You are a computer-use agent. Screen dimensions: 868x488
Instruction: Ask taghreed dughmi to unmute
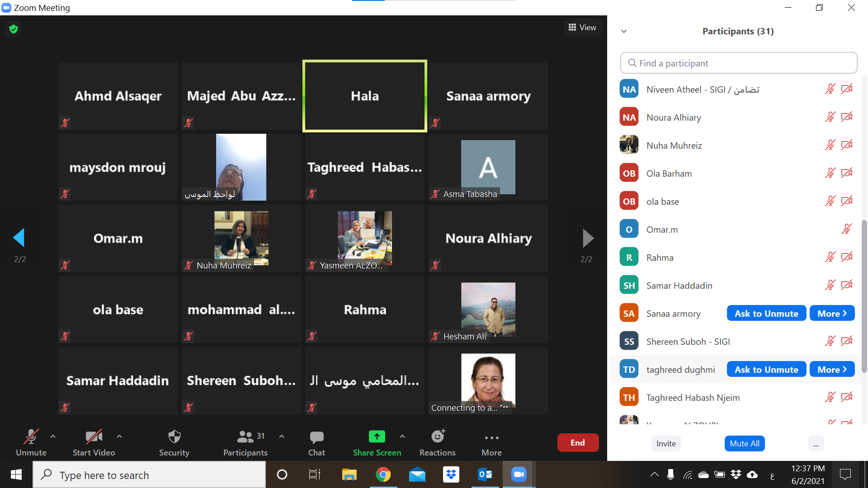[x=766, y=369]
